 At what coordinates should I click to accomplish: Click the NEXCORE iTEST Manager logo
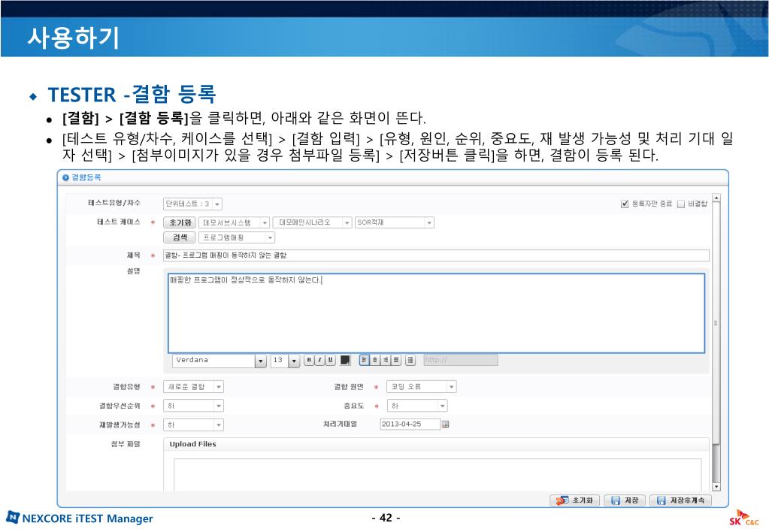coord(80,518)
